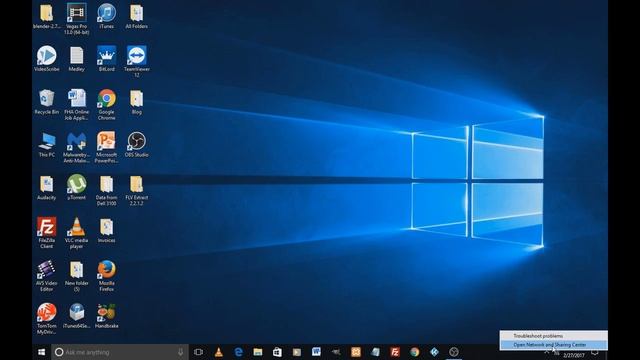Open FileZilla from the taskbar

coord(395,352)
